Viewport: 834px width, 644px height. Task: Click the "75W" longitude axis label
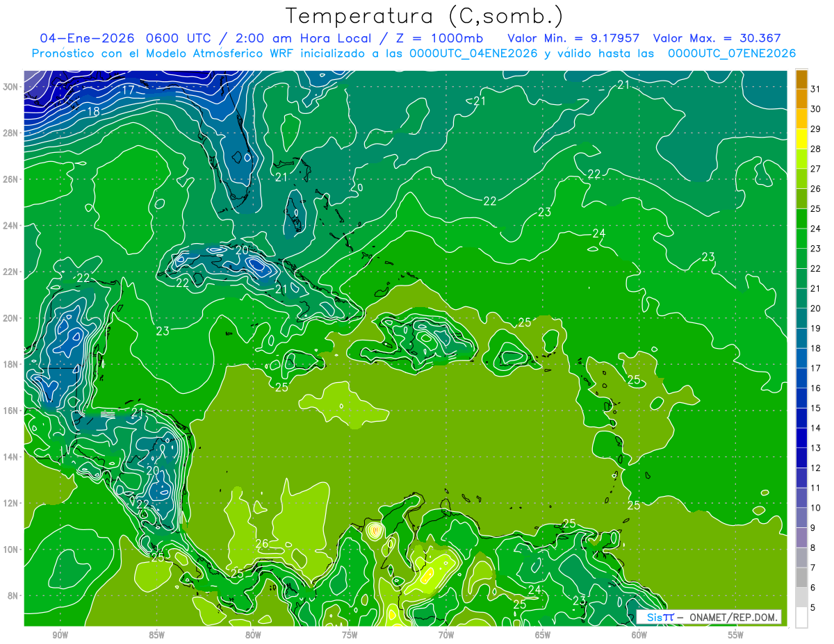click(350, 635)
